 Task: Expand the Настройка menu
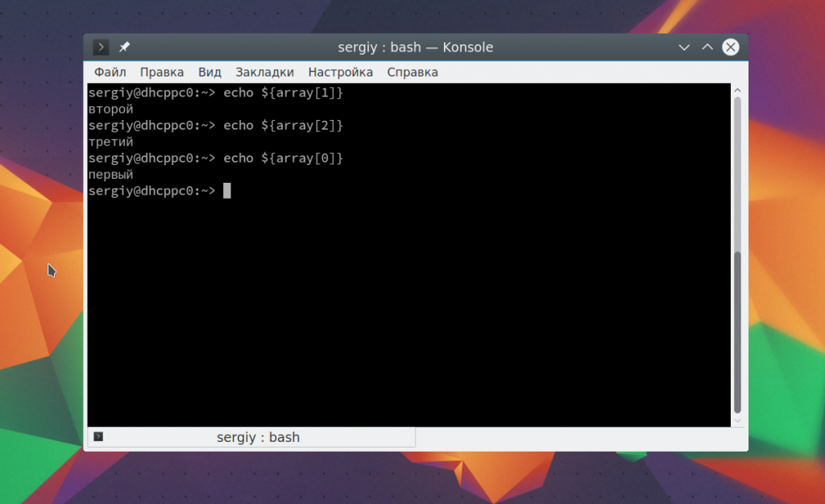(x=340, y=72)
